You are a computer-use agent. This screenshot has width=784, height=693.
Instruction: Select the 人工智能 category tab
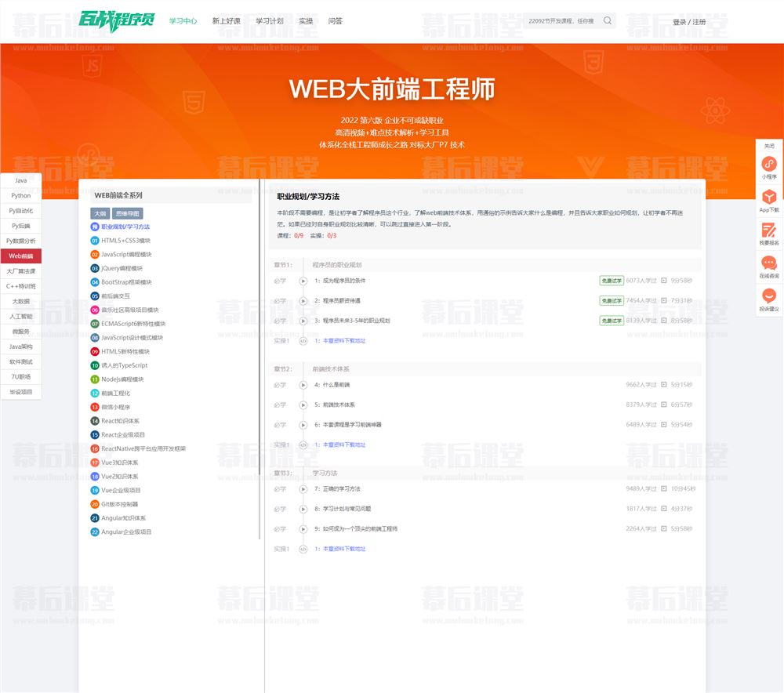21,317
